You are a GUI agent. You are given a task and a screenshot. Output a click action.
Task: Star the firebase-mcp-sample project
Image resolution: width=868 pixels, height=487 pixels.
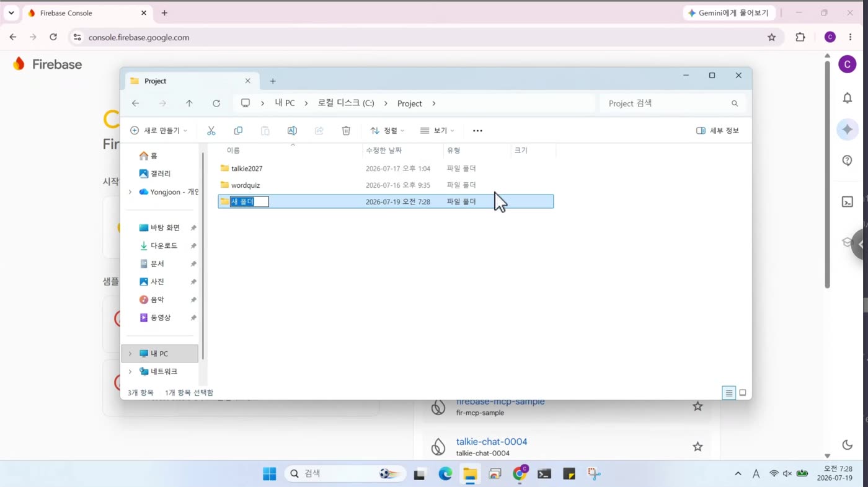coord(697,406)
